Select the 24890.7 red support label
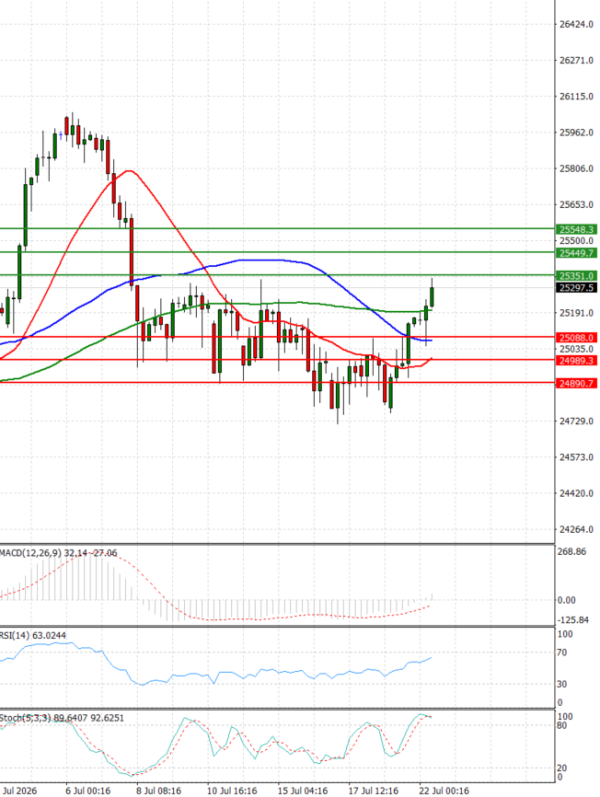 576,383
